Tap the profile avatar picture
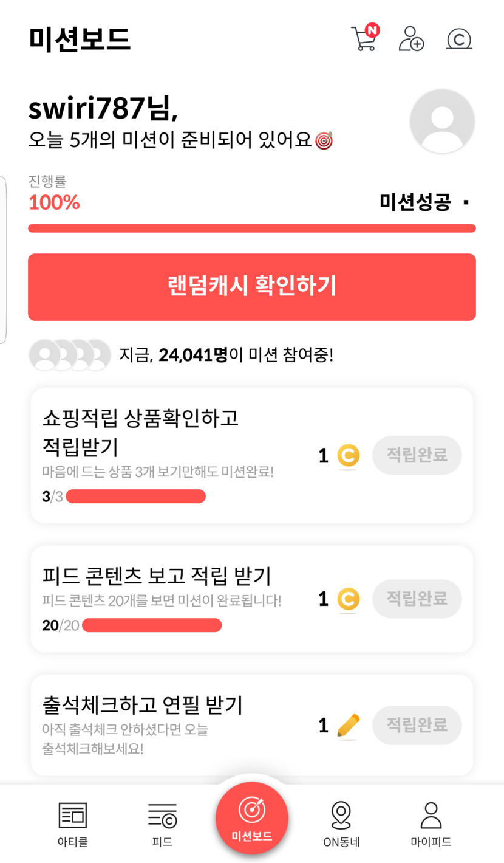504x863 pixels. point(442,121)
